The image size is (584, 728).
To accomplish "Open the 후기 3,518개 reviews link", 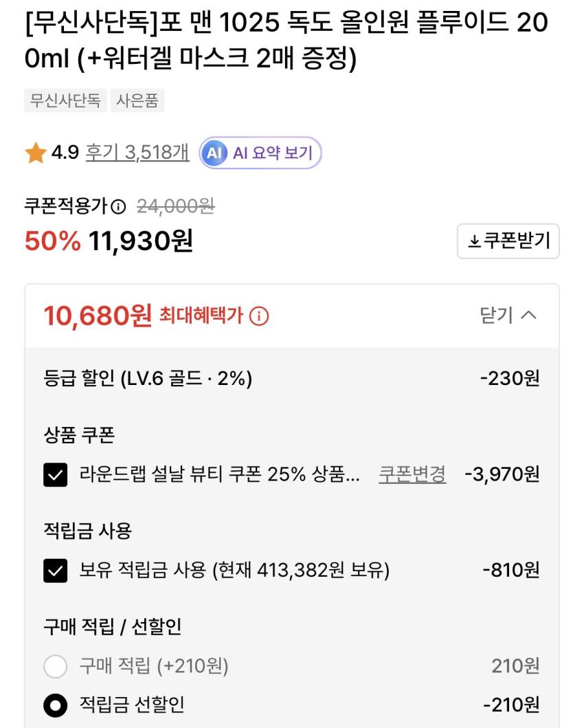I will point(137,153).
